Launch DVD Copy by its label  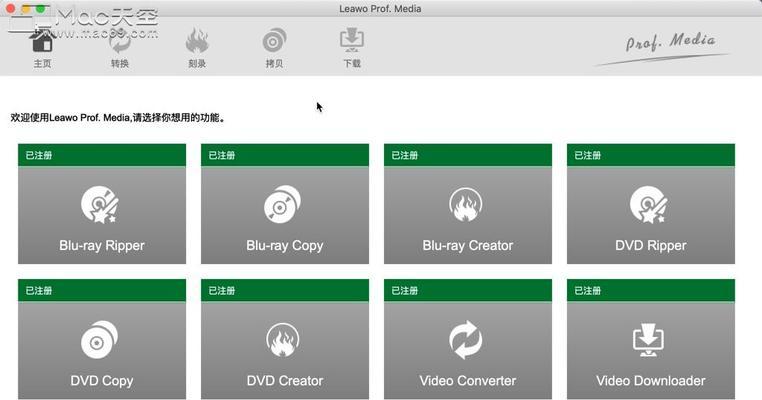click(x=102, y=381)
